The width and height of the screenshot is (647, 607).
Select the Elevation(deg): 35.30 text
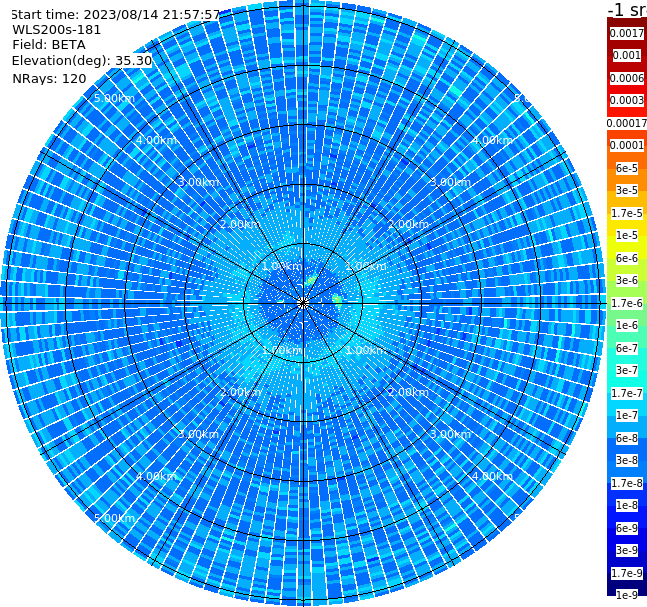click(x=82, y=61)
